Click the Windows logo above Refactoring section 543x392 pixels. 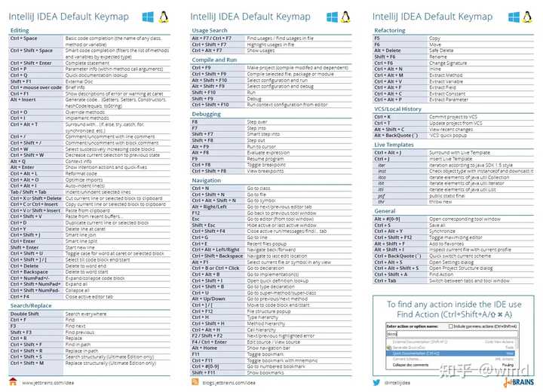[514, 17]
